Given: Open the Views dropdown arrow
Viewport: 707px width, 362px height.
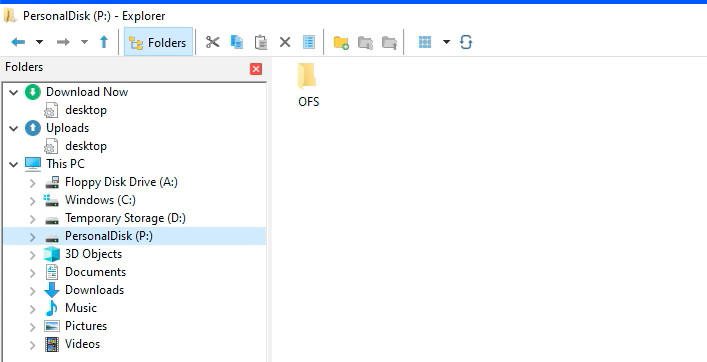Looking at the screenshot, I should pyautogui.click(x=446, y=42).
